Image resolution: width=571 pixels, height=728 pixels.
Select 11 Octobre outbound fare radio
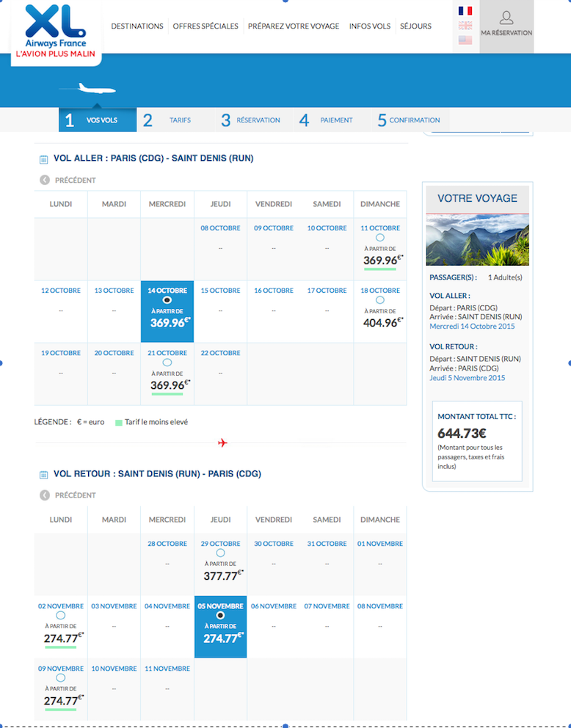(x=379, y=238)
